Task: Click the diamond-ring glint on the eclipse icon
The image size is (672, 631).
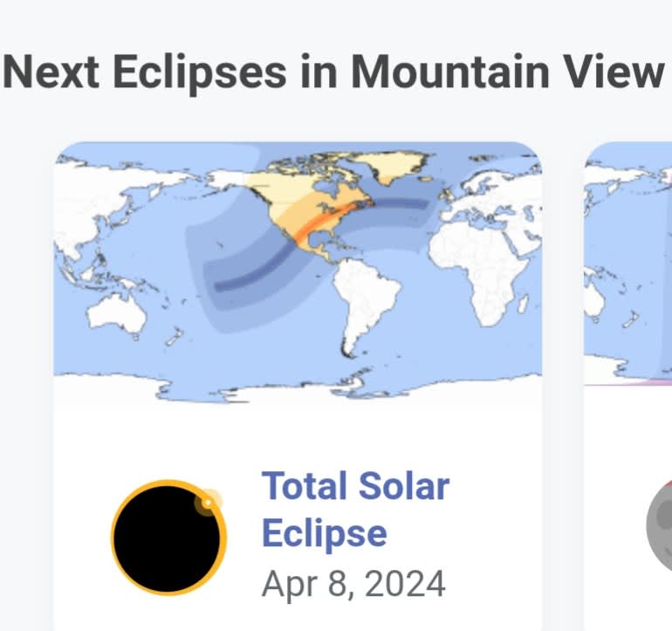Action: [x=208, y=502]
